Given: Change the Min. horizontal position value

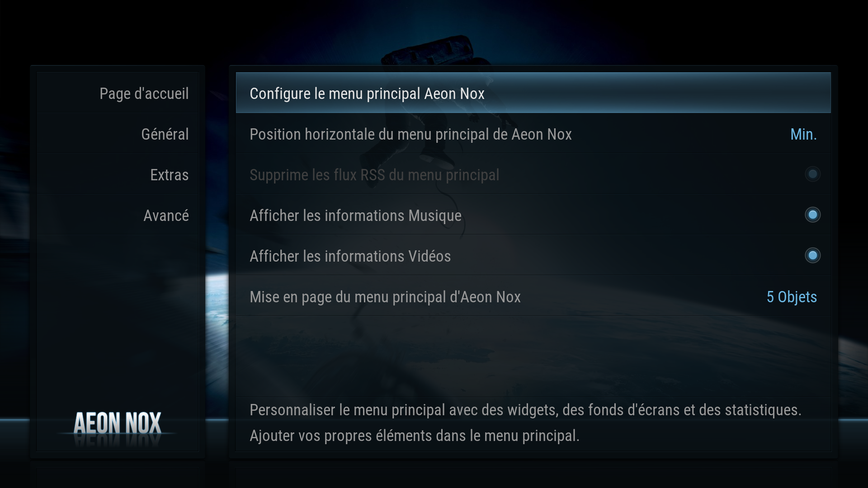Looking at the screenshot, I should click(803, 135).
